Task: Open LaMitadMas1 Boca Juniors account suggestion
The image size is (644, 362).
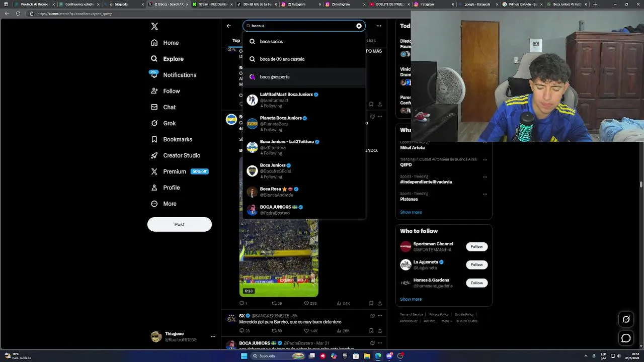Action: pos(304,100)
